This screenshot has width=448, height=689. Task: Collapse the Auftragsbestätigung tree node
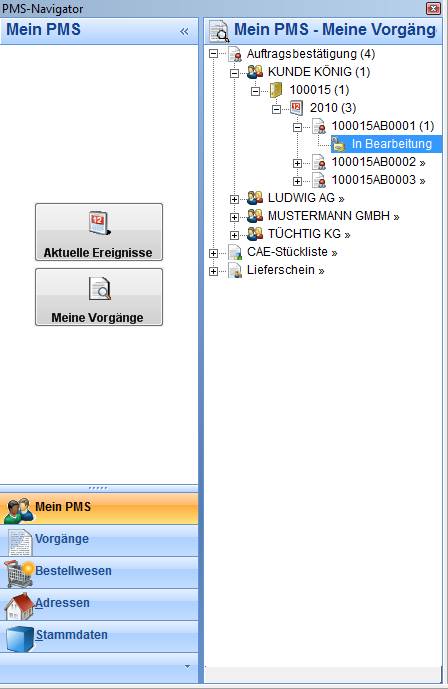click(213, 54)
